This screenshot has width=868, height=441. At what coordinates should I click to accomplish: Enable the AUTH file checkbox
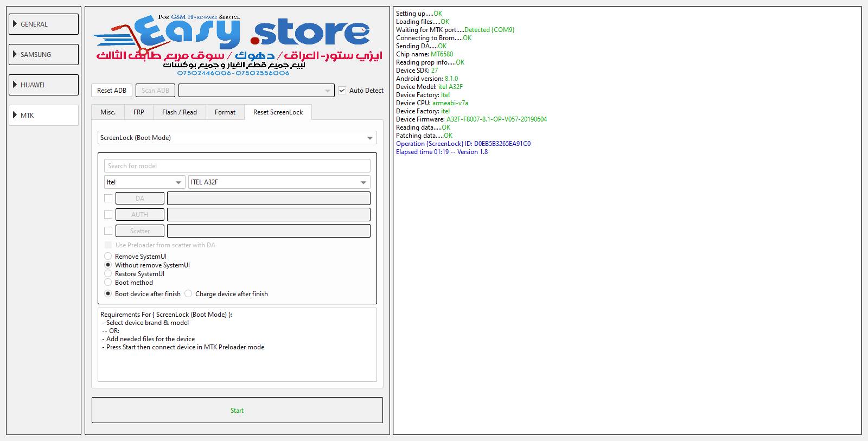pyautogui.click(x=108, y=215)
